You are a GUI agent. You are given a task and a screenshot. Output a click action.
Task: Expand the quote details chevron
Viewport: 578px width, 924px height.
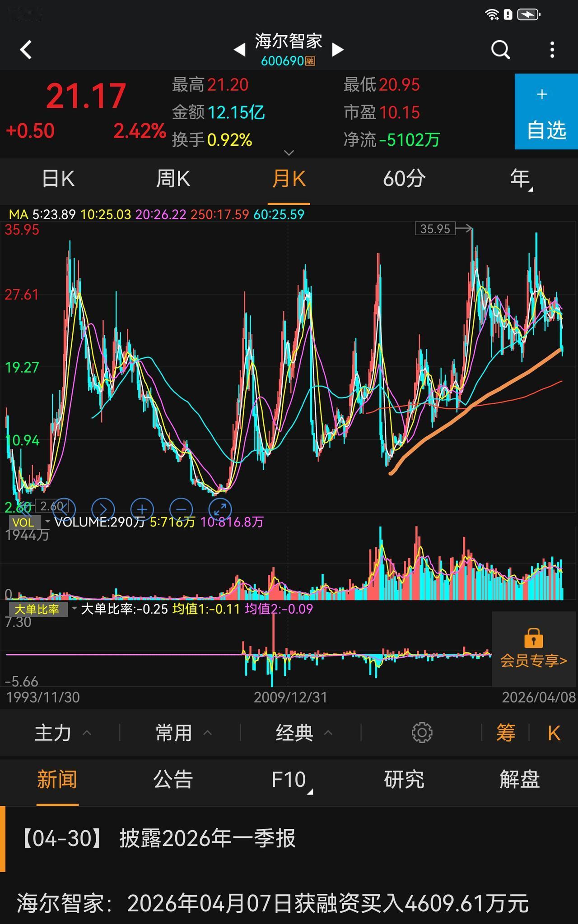[289, 152]
